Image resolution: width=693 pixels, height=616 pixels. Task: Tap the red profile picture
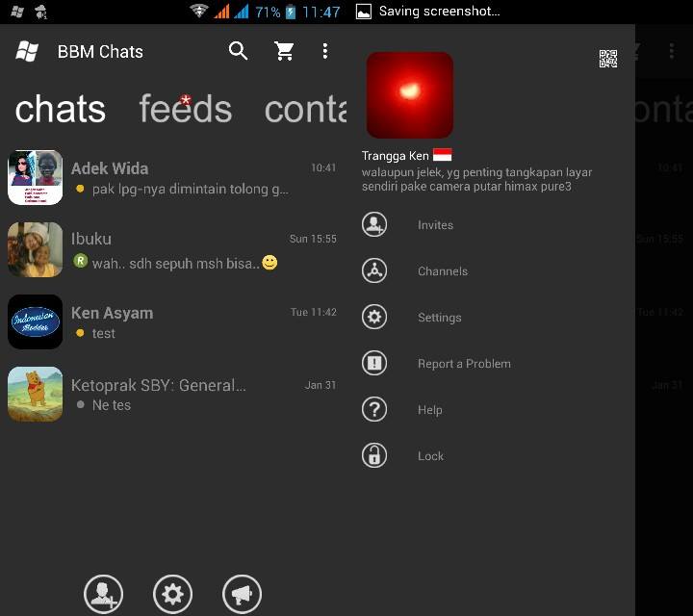pos(410,95)
